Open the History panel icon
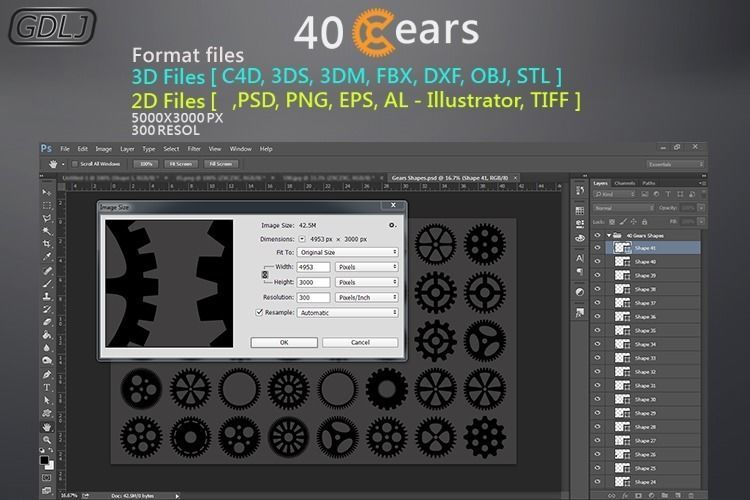This screenshot has height=500, width=750. [580, 190]
